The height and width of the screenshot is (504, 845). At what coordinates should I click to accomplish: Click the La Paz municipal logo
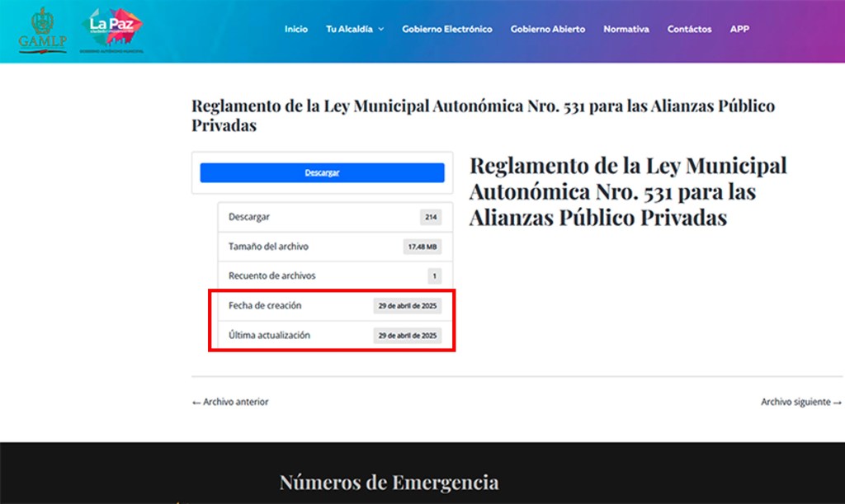coord(114,30)
